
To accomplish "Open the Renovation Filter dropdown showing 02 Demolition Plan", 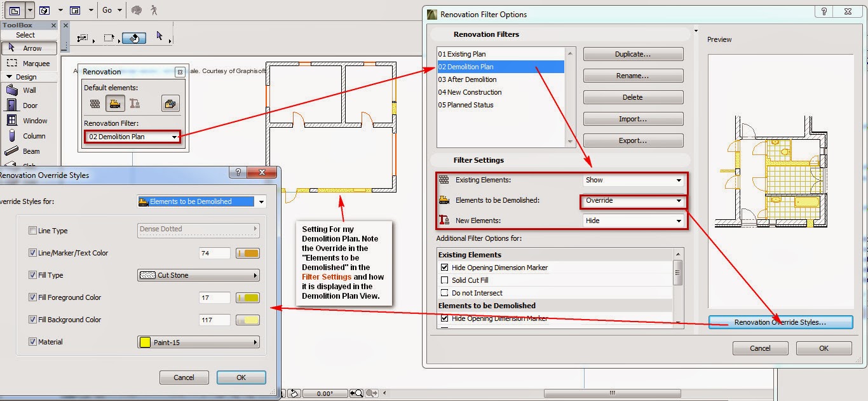I will [x=132, y=135].
